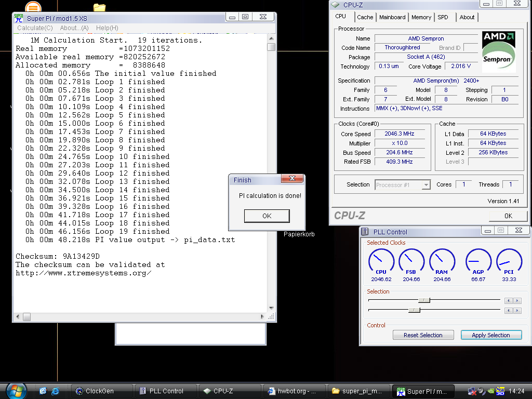Image resolution: width=532 pixels, height=399 pixels.
Task: Switch to the SPD tab in CPU-Z
Action: [443, 17]
